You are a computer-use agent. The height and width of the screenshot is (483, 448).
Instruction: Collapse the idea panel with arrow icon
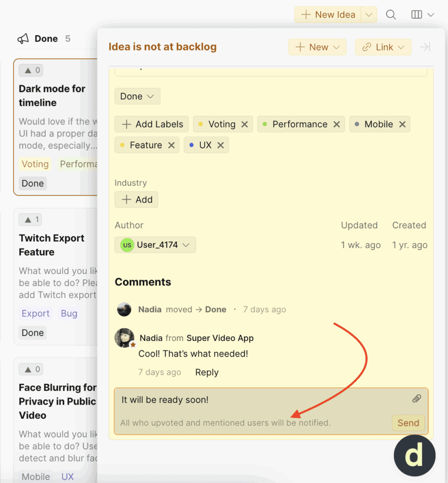(x=425, y=47)
